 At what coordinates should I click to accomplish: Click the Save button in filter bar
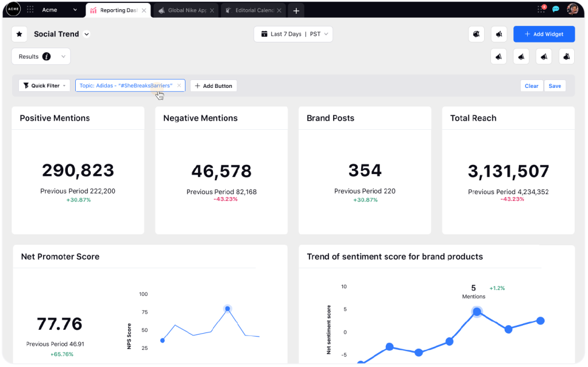coord(555,86)
